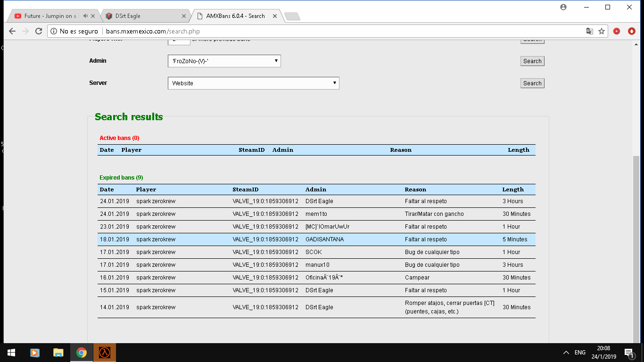Click the Search results heading
This screenshot has height=362, width=644.
tap(129, 117)
